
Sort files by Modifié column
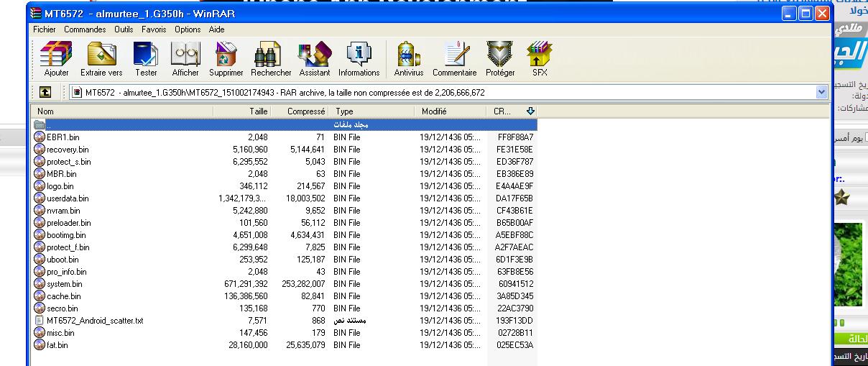click(x=450, y=111)
